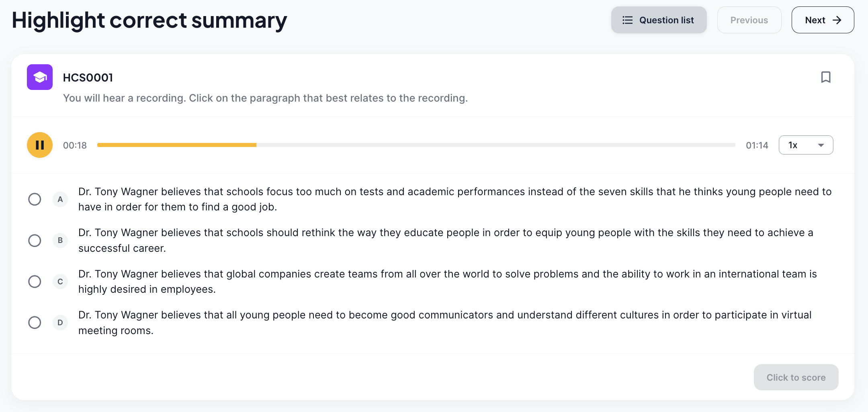Click the Previous button
The width and height of the screenshot is (868, 412).
(x=749, y=20)
